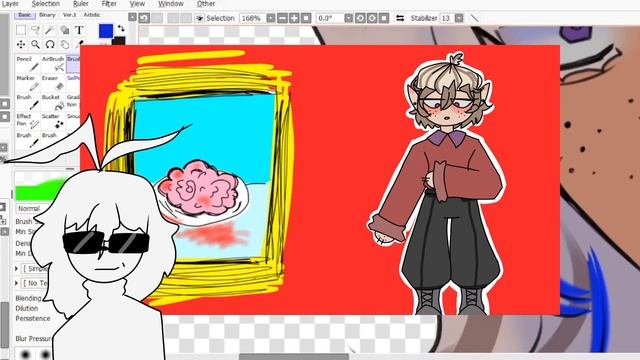Choose the Brush tool beside Bucket
This screenshot has width=640, height=360.
(28, 102)
